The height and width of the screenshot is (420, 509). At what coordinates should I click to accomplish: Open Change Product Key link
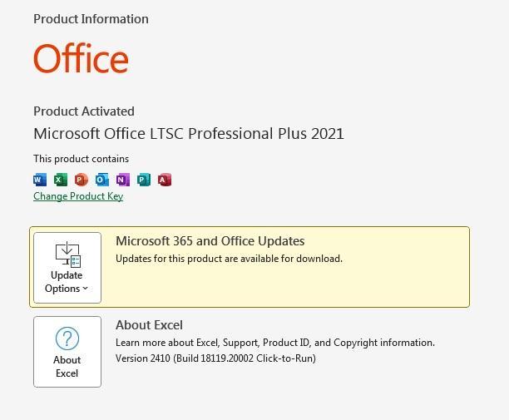point(78,196)
